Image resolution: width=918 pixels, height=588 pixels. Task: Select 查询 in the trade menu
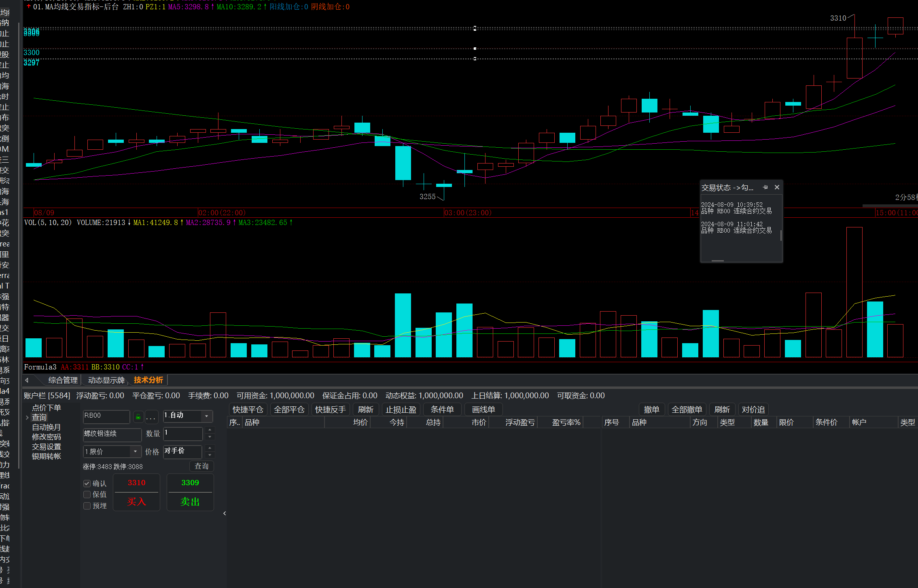click(x=39, y=418)
